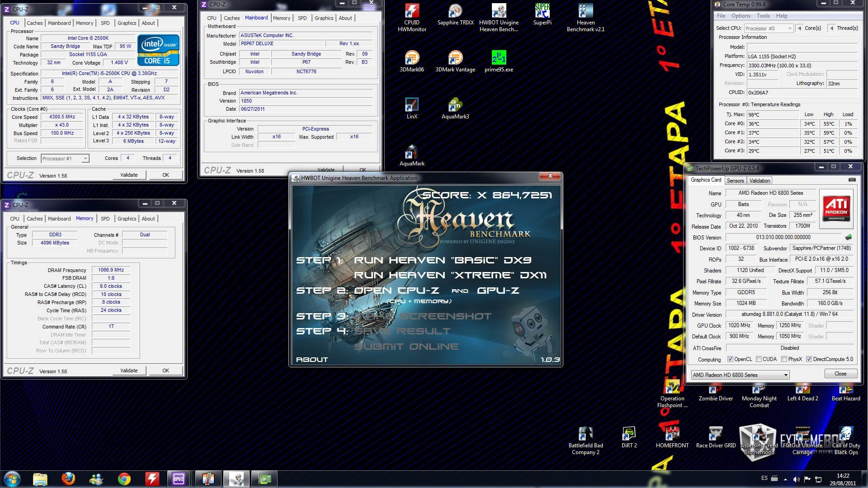Click the Intel Core i5 logo in CPU-Z
This screenshot has height=488, width=868.
[158, 50]
